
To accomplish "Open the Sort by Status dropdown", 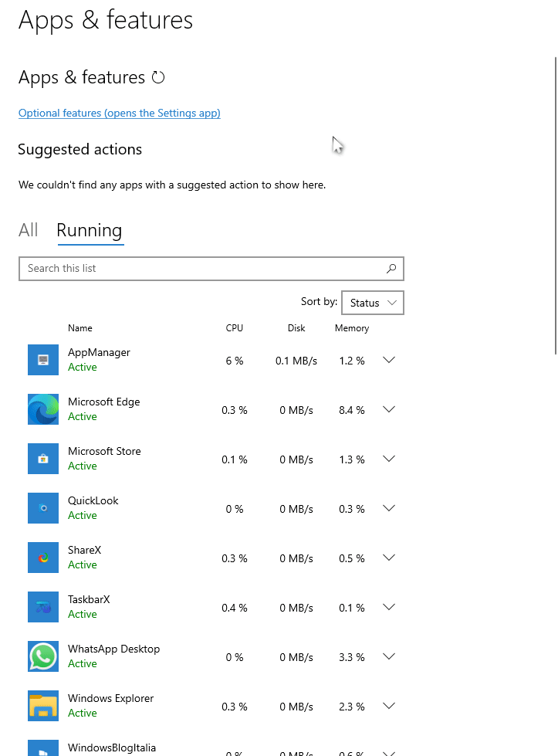I will click(x=373, y=303).
